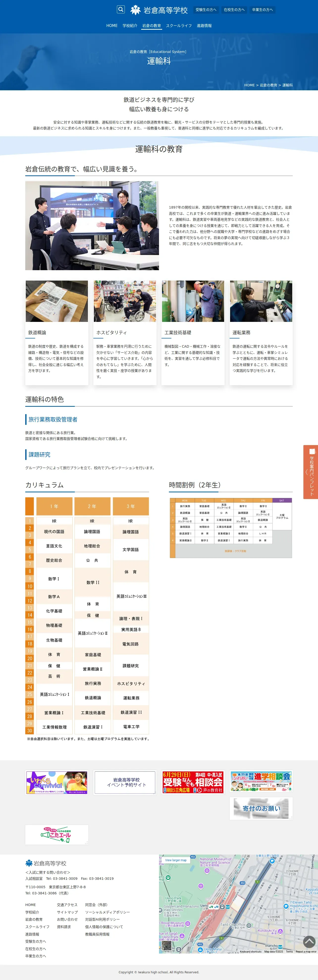Open footer link ソーシャルメディアポリシー
This screenshot has width=318, height=980.
[107, 912]
